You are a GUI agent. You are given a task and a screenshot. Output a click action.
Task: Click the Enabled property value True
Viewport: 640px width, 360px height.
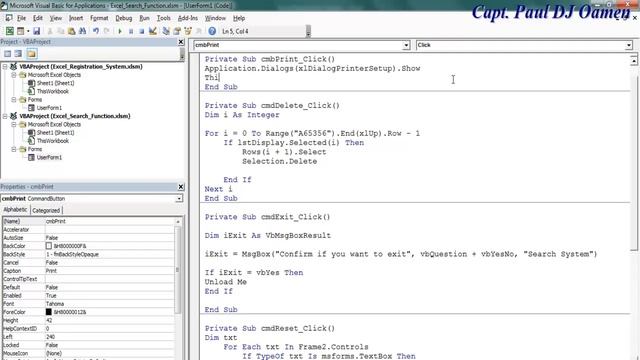pyautogui.click(x=109, y=296)
